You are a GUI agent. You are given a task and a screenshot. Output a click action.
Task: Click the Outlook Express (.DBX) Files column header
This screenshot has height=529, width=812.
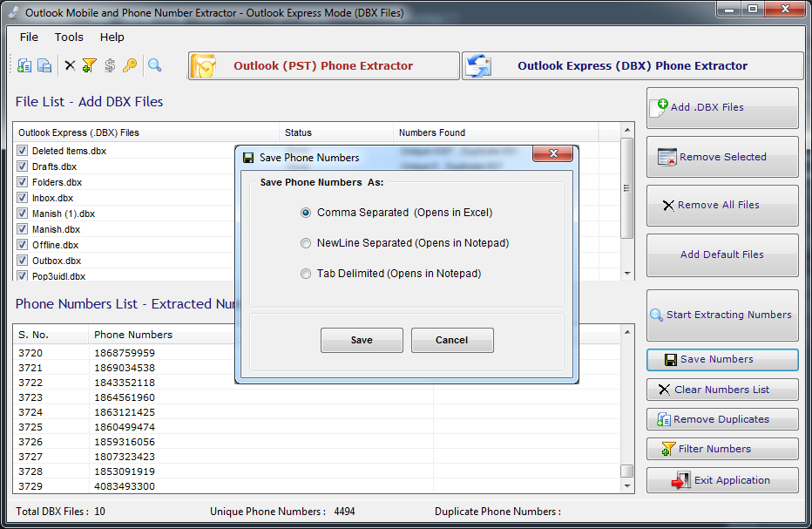point(146,132)
